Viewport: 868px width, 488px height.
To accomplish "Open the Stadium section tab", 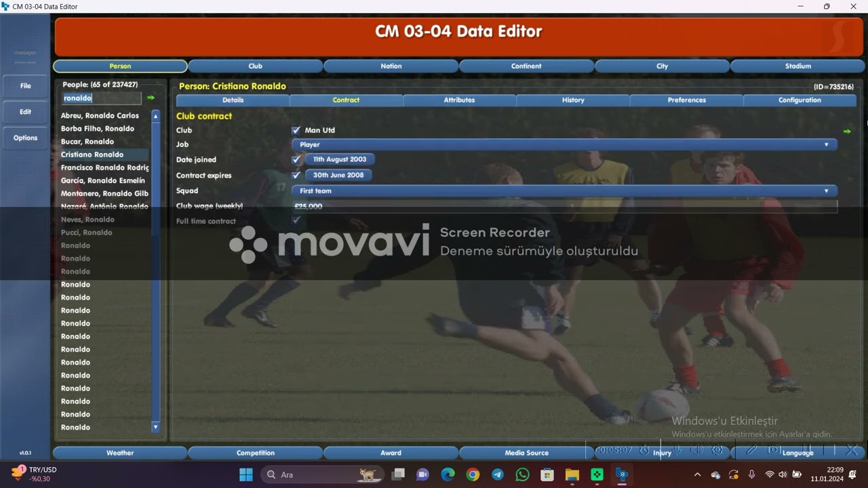I will 798,66.
